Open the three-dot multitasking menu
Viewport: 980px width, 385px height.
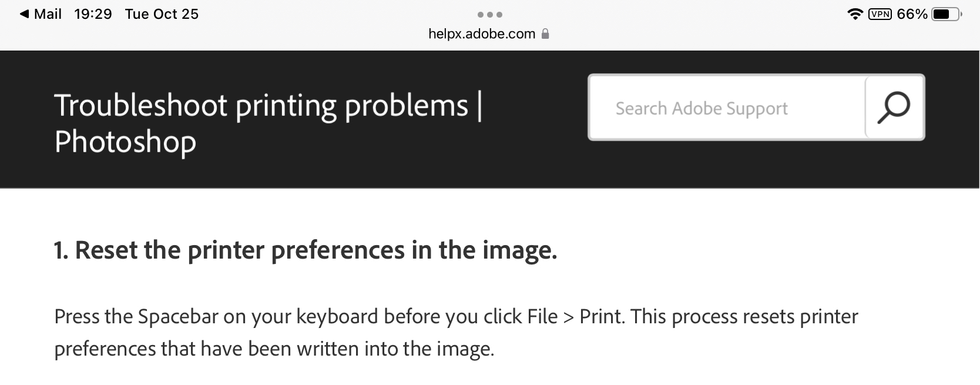pos(490,14)
